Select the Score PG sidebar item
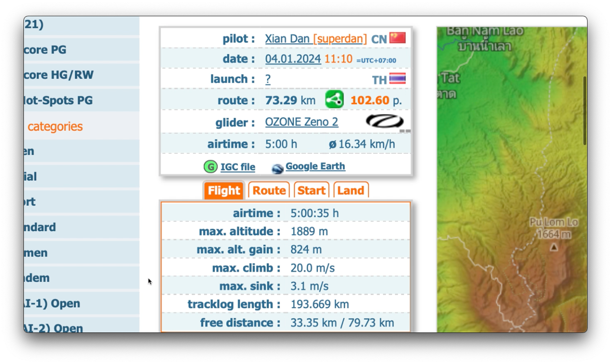This screenshot has width=611, height=364. pyautogui.click(x=81, y=50)
